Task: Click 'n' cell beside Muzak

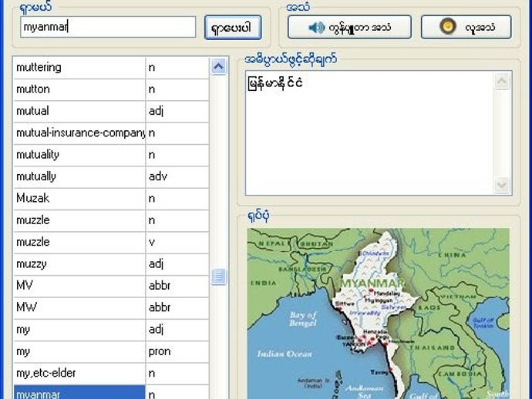Action: 177,198
